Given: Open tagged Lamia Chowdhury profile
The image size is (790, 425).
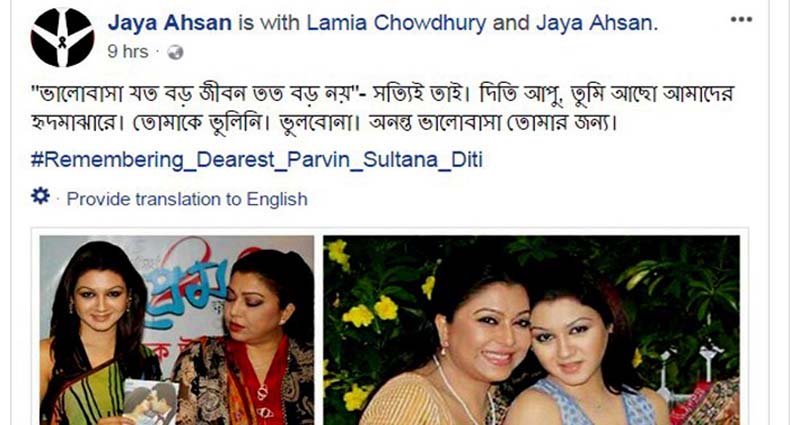Looking at the screenshot, I should point(397,23).
